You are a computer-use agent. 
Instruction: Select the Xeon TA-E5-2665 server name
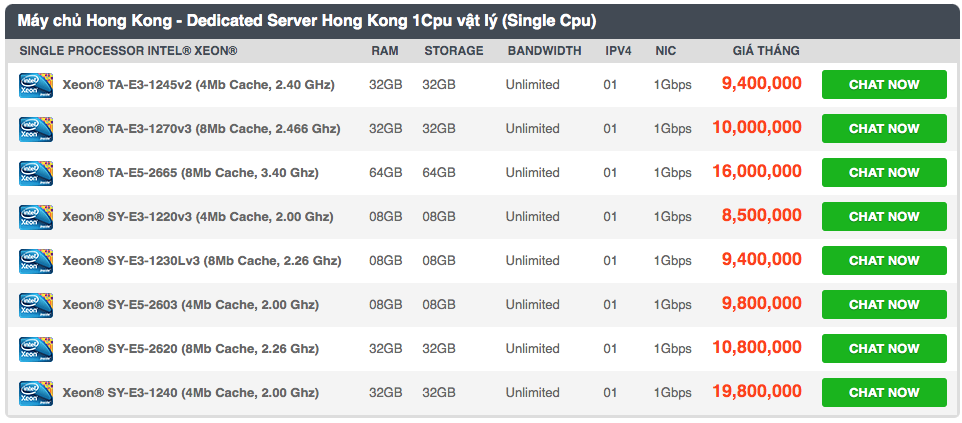[190, 173]
